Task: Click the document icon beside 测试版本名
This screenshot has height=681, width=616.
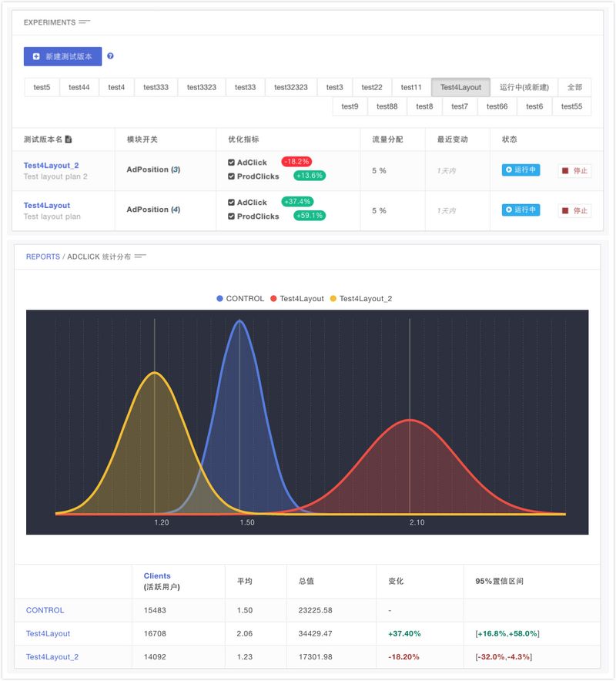Action: point(69,139)
